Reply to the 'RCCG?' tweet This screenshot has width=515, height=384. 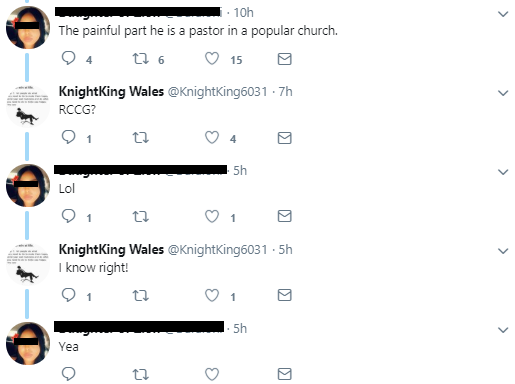pyautogui.click(x=69, y=137)
